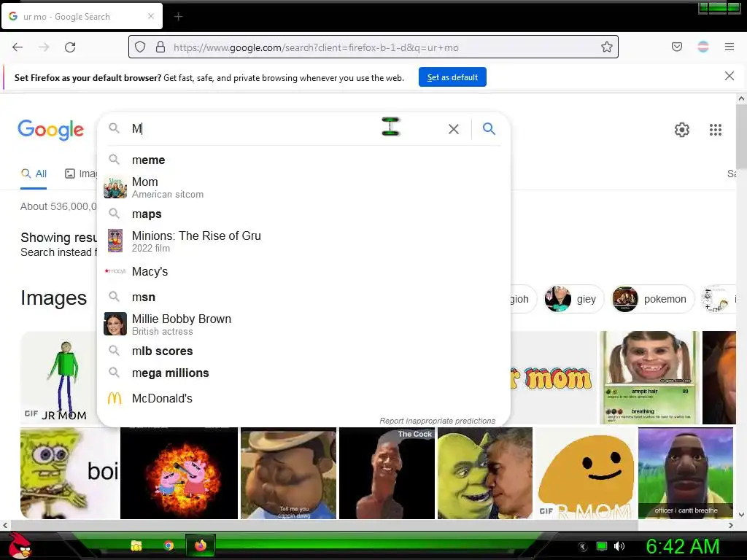The width and height of the screenshot is (747, 560).
Task: Open the JR MOM Baldi GIF image
Action: tap(58, 377)
